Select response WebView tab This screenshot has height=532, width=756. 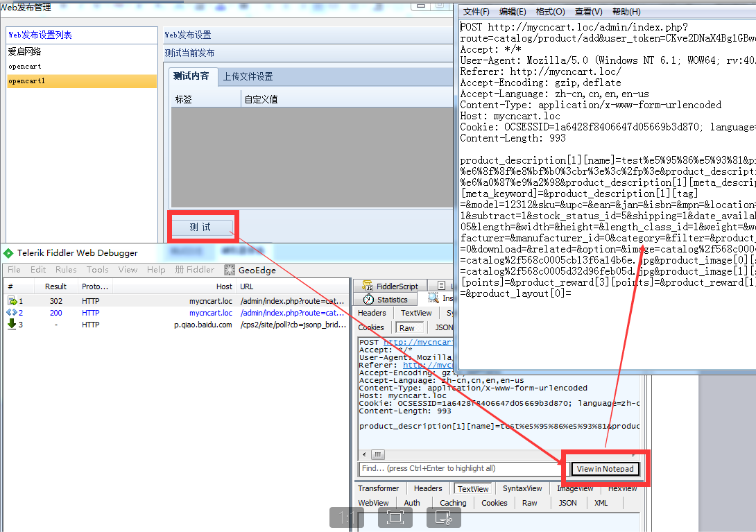pos(373,503)
